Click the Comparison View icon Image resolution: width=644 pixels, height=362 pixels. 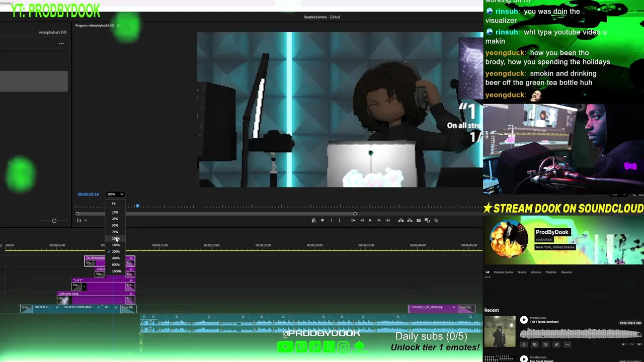click(x=427, y=220)
